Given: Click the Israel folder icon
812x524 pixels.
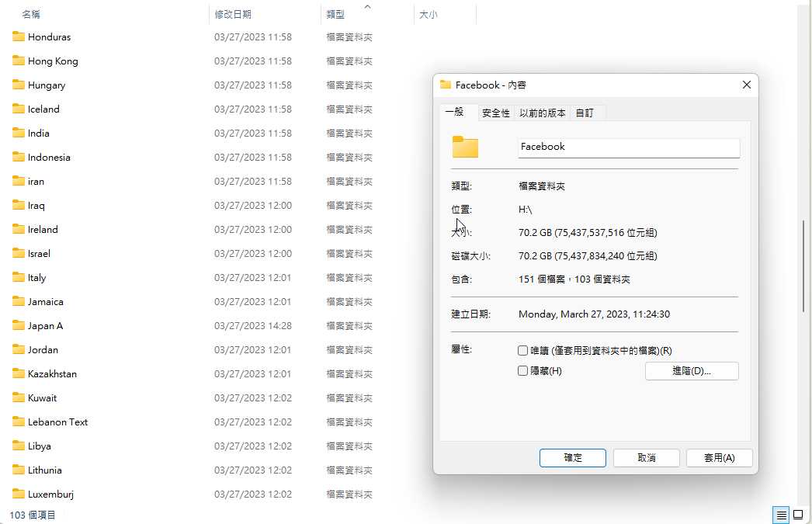Looking at the screenshot, I should pyautogui.click(x=19, y=253).
